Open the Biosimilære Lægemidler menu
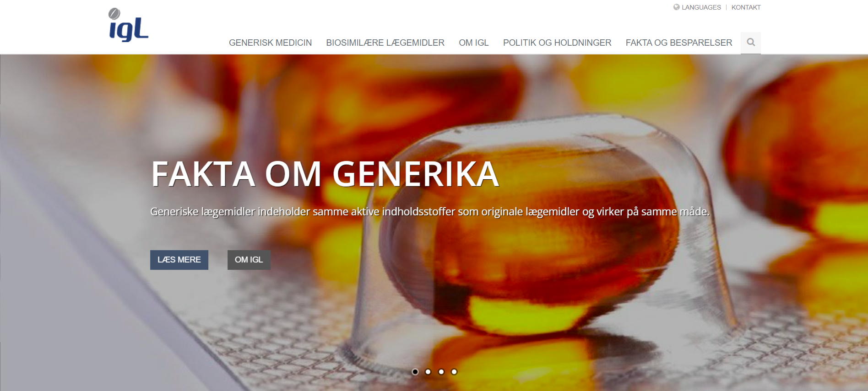Image resolution: width=868 pixels, height=391 pixels. coord(385,43)
